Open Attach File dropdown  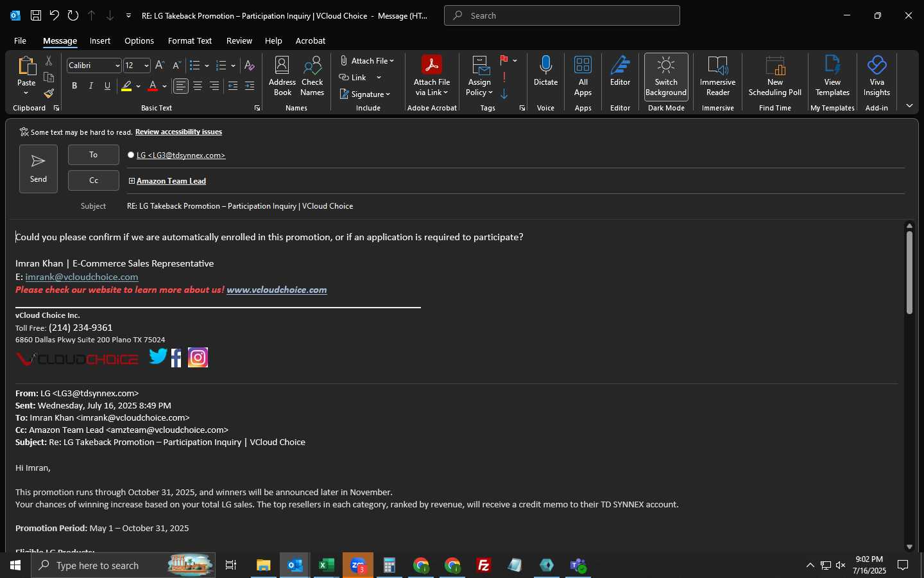367,60
